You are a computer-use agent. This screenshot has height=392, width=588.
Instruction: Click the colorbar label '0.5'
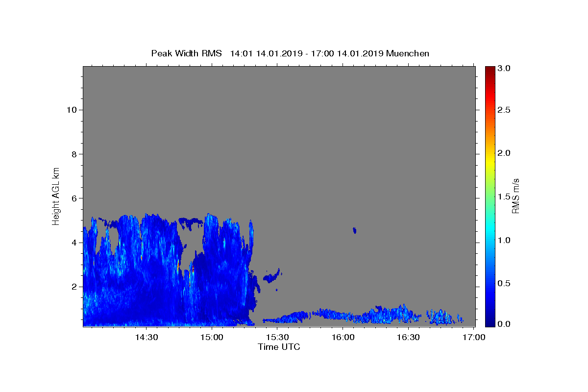click(x=504, y=283)
